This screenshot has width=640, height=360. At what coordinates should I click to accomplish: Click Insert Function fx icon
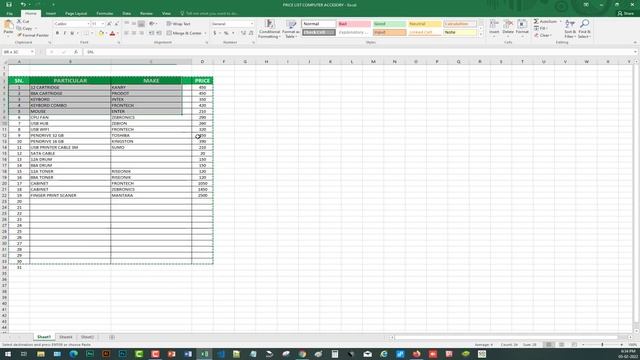76,52
